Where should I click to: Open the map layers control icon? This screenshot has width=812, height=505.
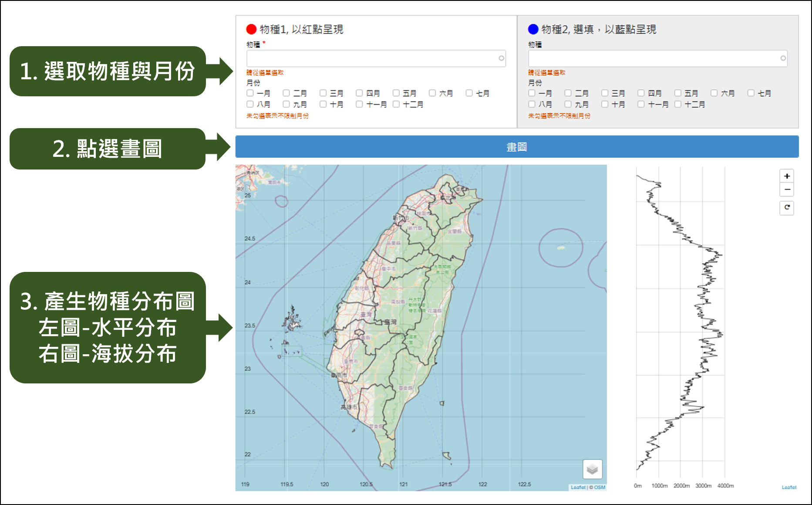[592, 469]
